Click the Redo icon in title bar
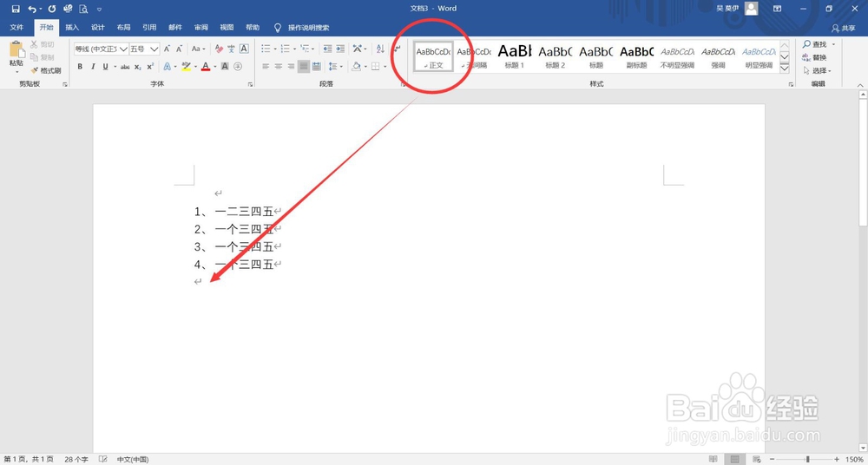This screenshot has width=868, height=465. pos(51,9)
